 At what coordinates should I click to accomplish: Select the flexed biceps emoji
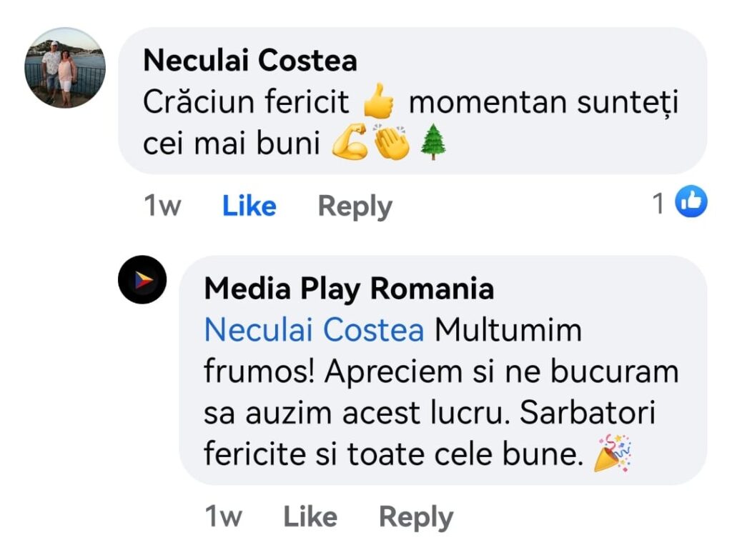tap(350, 143)
